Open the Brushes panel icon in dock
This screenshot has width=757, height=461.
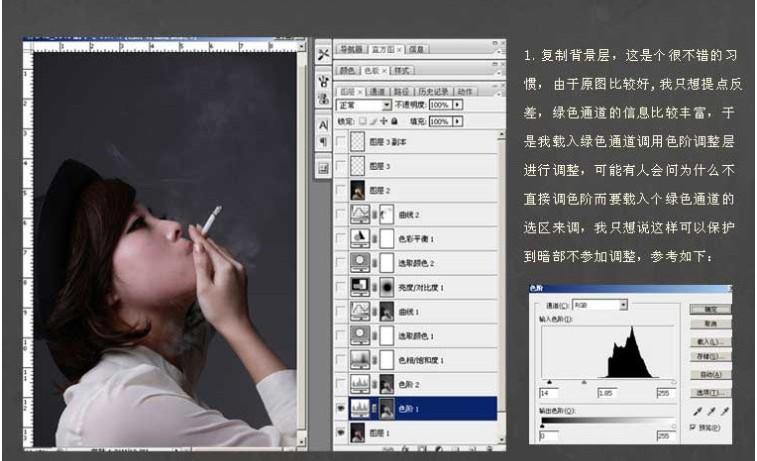pos(323,81)
